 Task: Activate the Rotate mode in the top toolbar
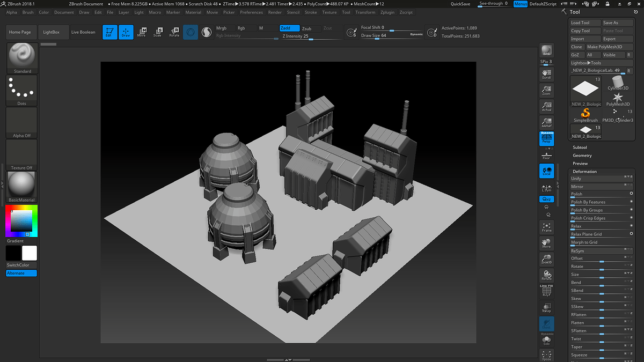coord(174,32)
